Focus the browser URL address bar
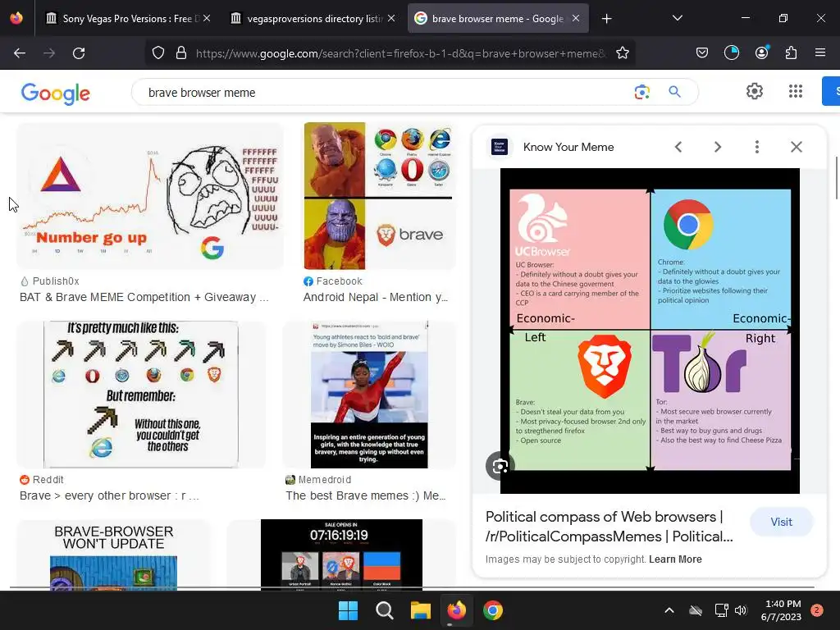This screenshot has height=630, width=840. click(402, 53)
